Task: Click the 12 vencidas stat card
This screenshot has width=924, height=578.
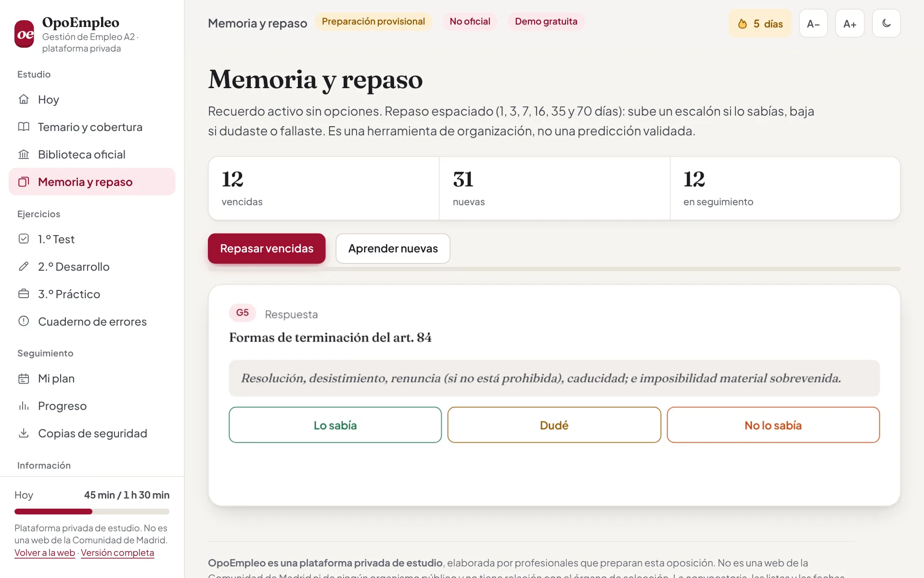Action: 324,188
